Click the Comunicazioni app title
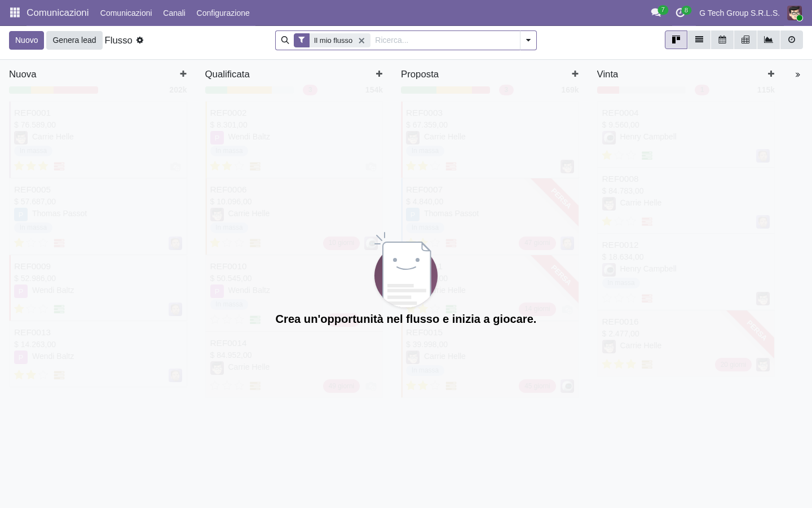This screenshot has height=508, width=812. [58, 12]
